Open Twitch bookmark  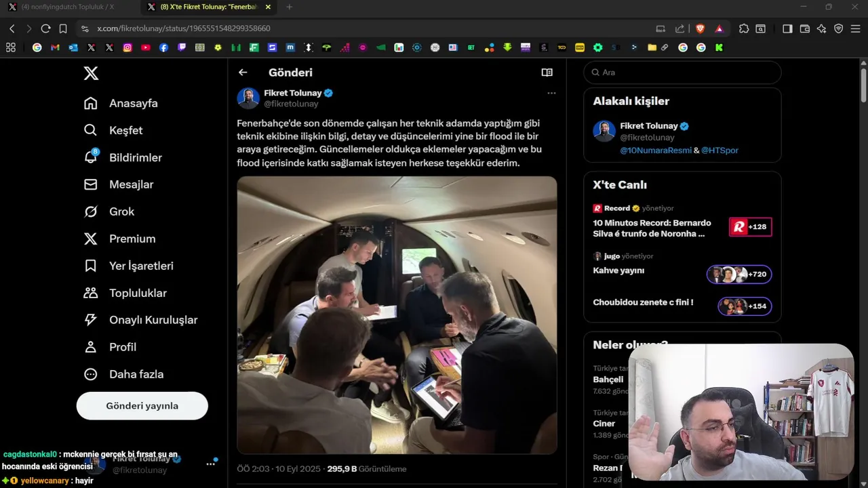pyautogui.click(x=182, y=47)
